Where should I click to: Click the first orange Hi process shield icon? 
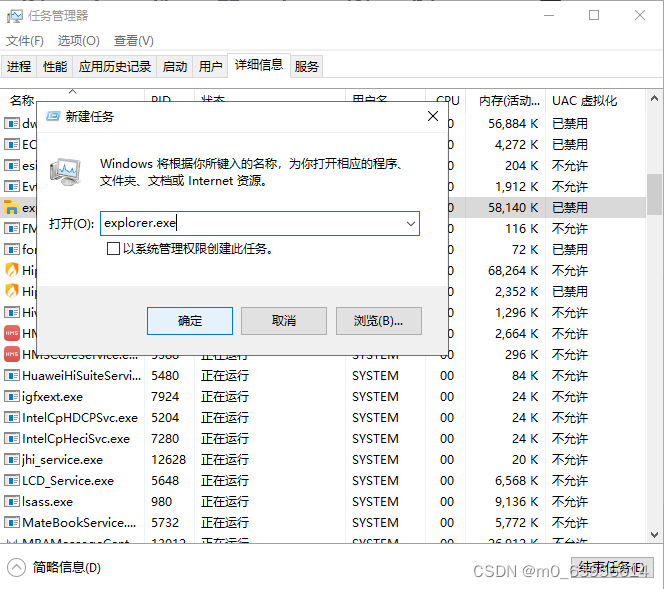(11, 270)
